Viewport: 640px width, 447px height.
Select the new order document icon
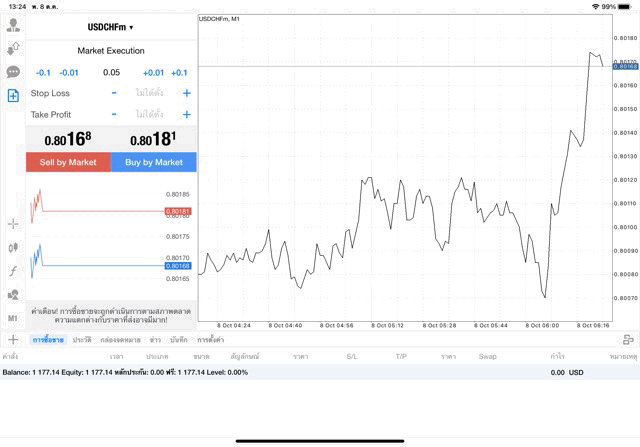point(13,96)
